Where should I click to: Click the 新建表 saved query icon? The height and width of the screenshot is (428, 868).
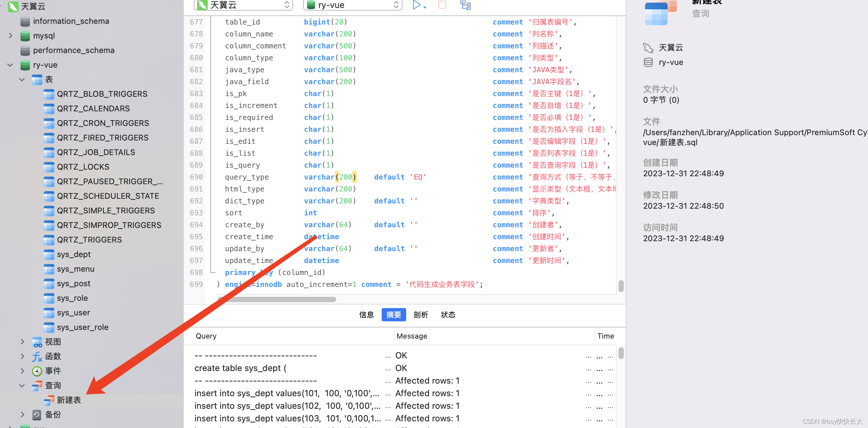tap(49, 400)
